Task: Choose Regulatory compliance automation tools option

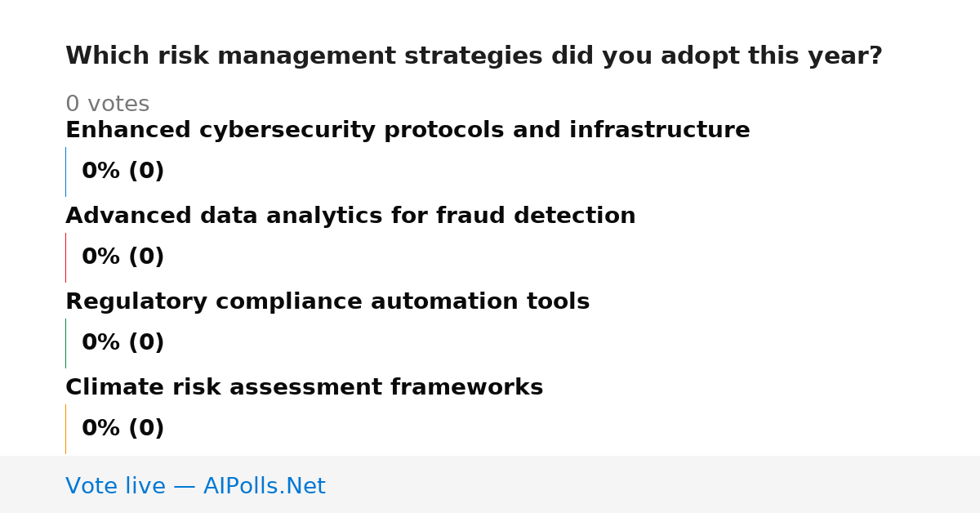Action: tap(327, 302)
